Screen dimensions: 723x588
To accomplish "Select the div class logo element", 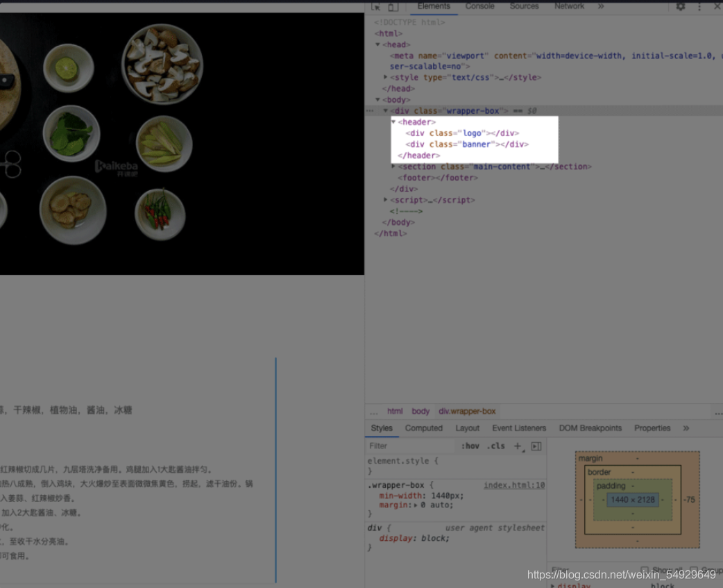I will [x=462, y=133].
